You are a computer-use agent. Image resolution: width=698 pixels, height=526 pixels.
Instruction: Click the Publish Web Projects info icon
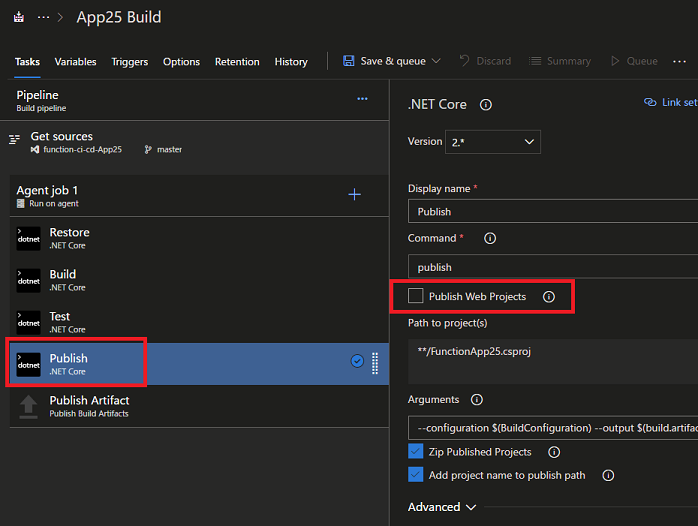548,297
